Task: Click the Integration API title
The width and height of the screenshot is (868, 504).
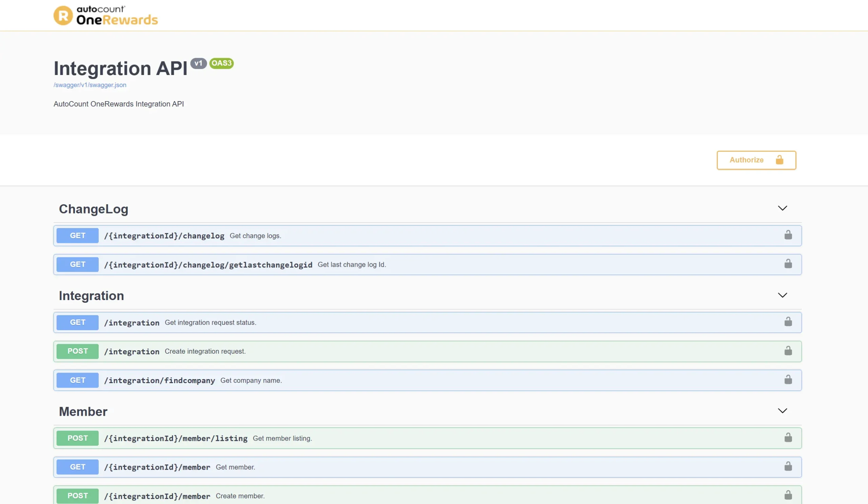Action: 121,68
